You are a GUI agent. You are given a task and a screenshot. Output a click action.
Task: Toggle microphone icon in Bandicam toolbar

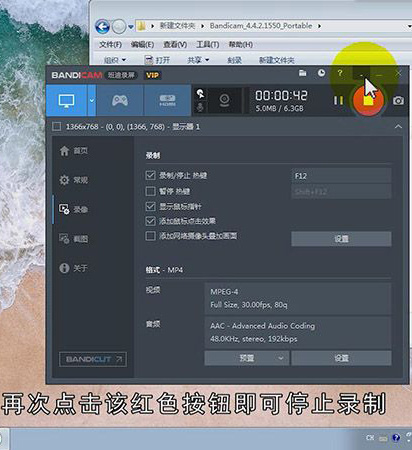click(x=200, y=107)
